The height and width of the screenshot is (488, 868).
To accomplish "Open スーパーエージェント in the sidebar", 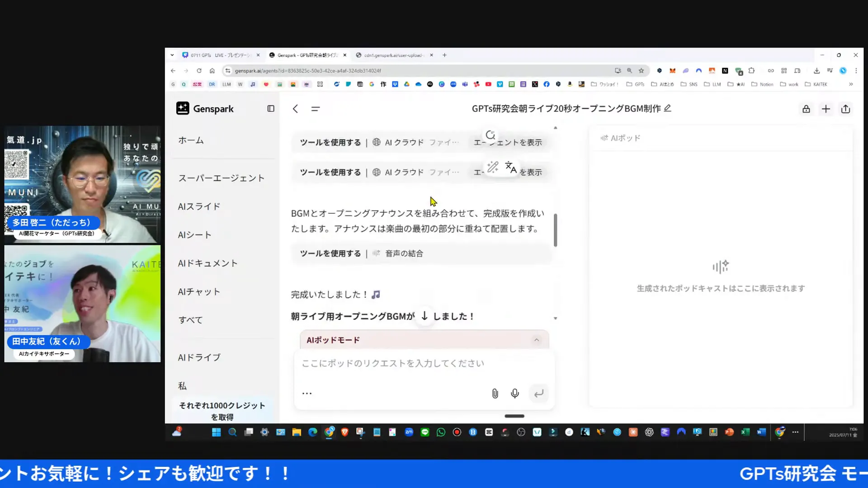I will (x=222, y=178).
